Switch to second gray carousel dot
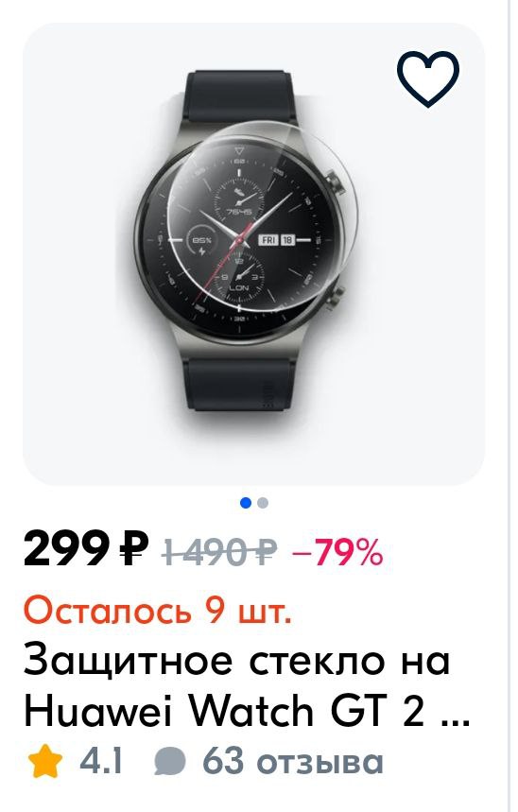 pyautogui.click(x=263, y=503)
